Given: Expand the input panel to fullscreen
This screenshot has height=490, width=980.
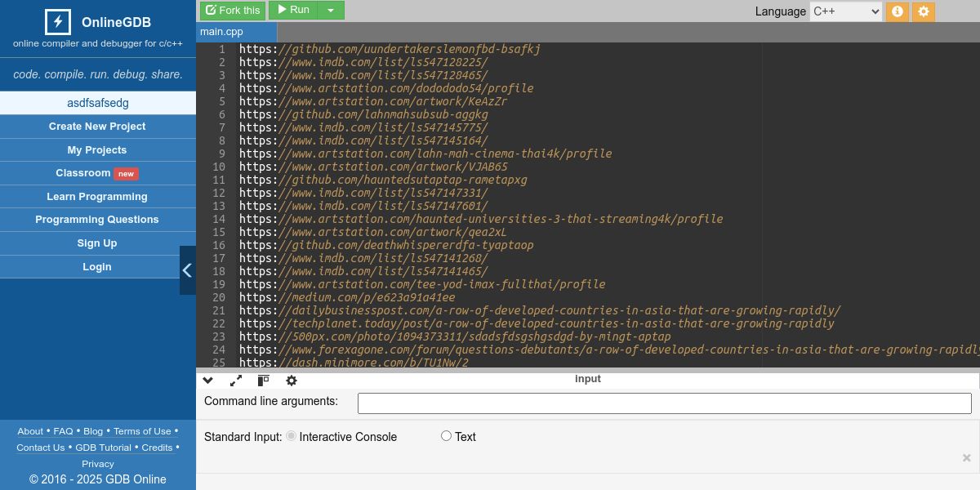Looking at the screenshot, I should 236,381.
